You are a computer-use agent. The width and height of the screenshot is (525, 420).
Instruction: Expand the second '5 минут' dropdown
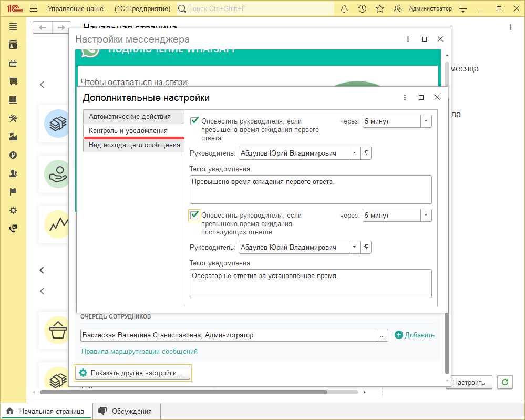pos(426,215)
